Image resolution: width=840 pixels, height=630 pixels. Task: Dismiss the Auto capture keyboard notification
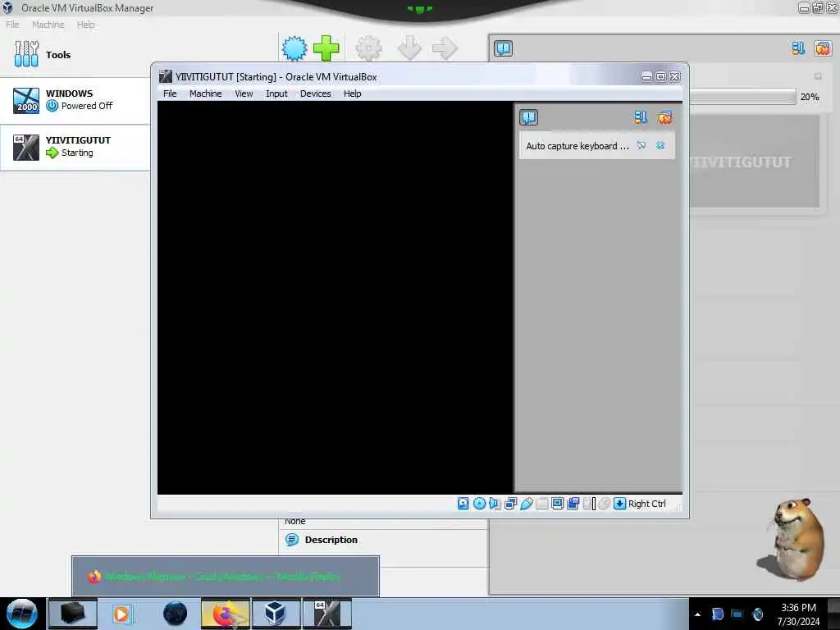tap(660, 145)
